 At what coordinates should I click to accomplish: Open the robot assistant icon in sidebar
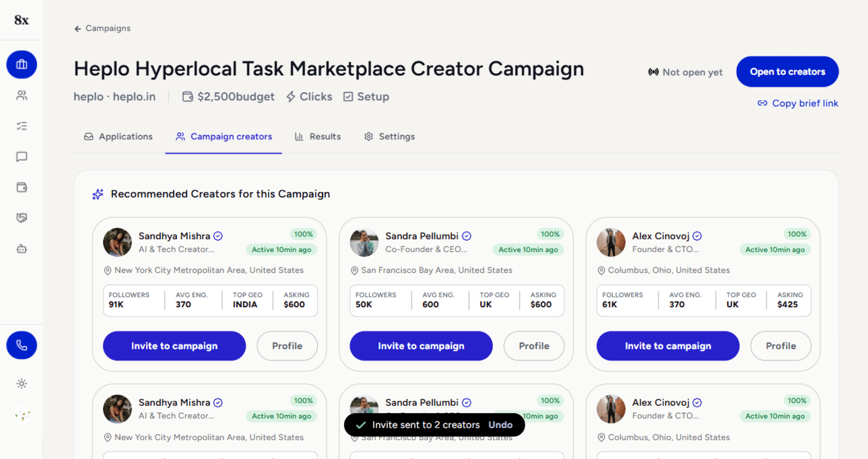(22, 249)
